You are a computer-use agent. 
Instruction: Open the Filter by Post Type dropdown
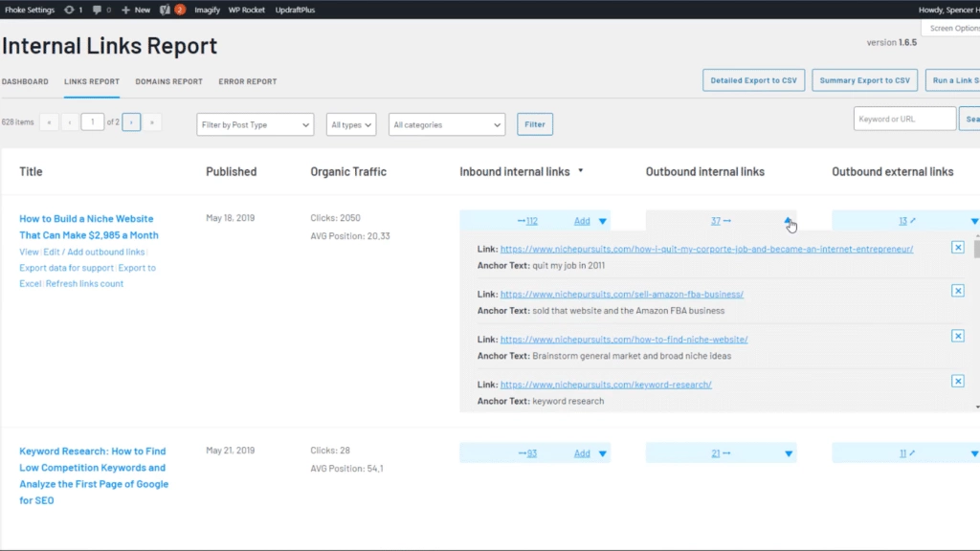(255, 124)
